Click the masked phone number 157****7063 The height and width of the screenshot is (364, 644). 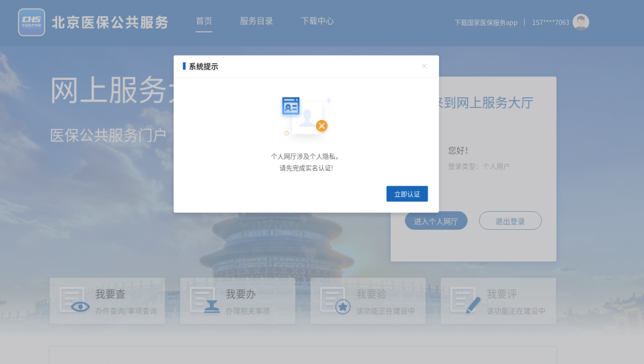550,23
